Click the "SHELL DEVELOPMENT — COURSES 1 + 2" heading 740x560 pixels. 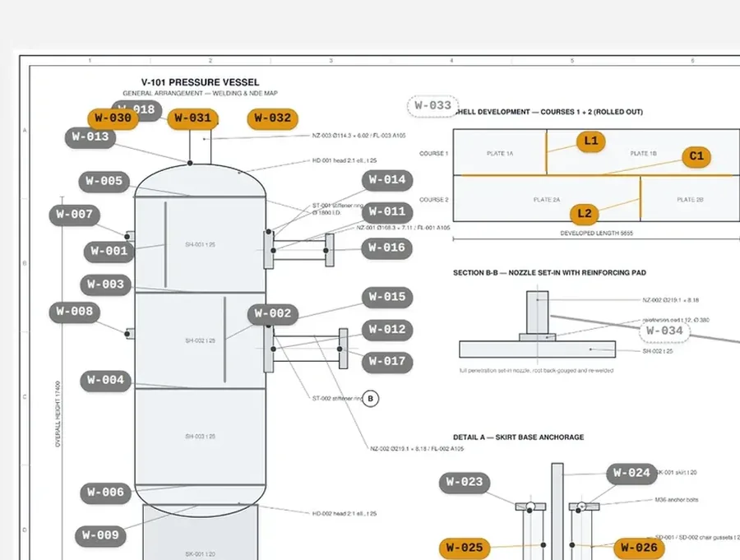[550, 112]
